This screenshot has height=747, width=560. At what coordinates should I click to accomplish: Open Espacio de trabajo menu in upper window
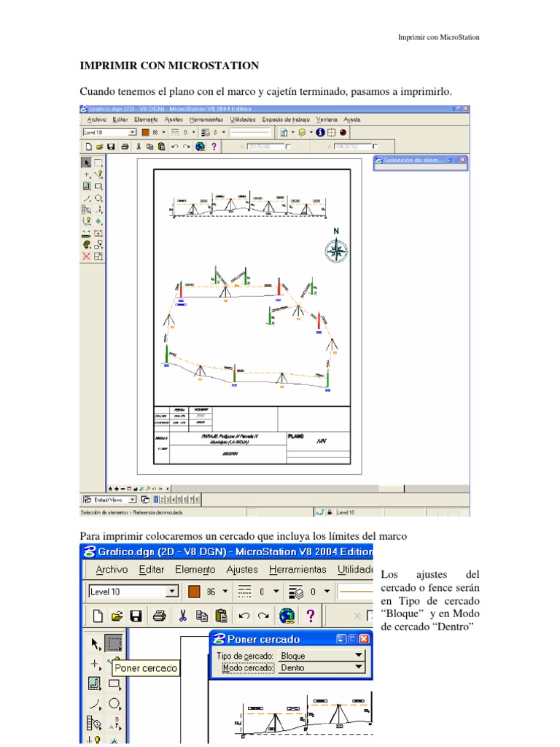coord(286,120)
